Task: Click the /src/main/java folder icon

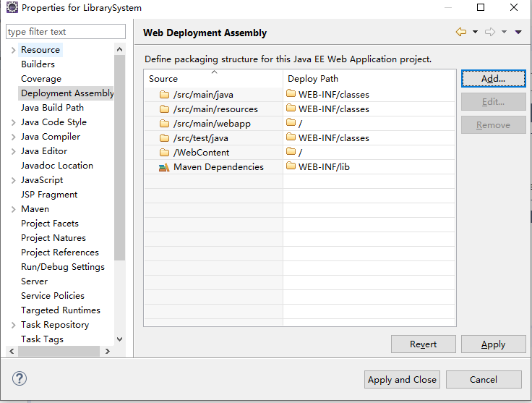Action: tap(164, 95)
